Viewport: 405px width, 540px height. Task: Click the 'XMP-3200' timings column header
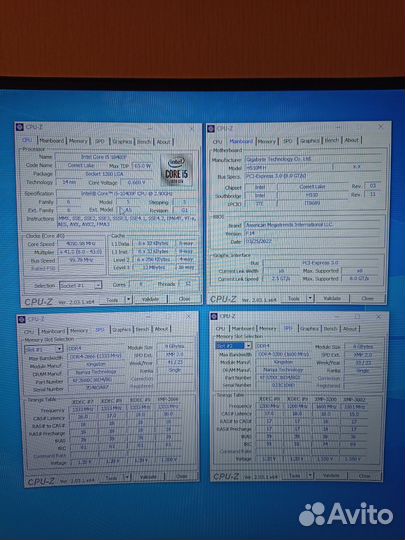[325, 399]
